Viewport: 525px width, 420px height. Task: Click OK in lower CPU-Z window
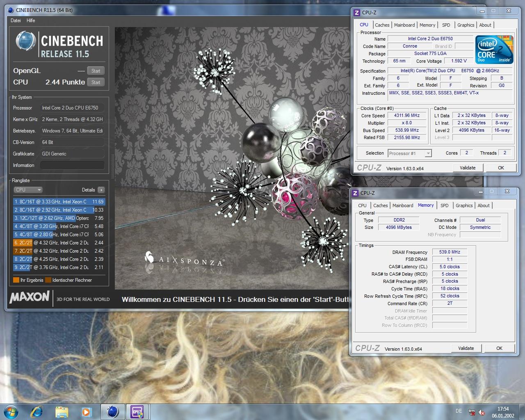click(499, 348)
